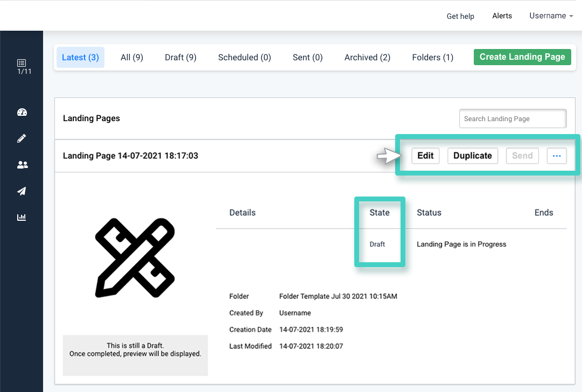Click the Creation Date 14-07-2021 18:19:59 value

click(x=311, y=330)
